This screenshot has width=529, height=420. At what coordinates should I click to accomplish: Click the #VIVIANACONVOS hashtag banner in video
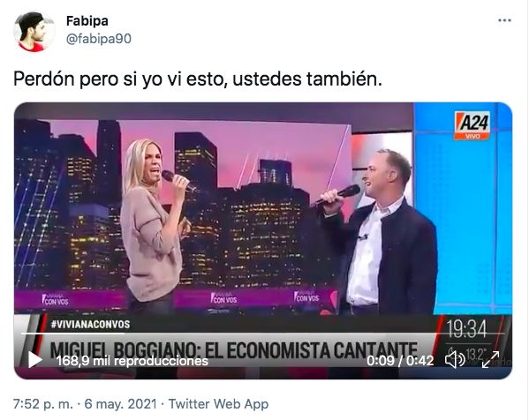(90, 325)
